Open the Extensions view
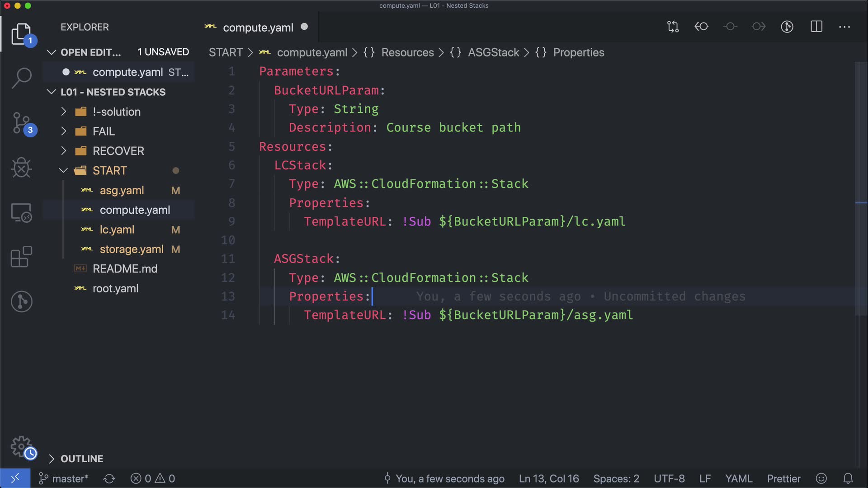 point(21,257)
